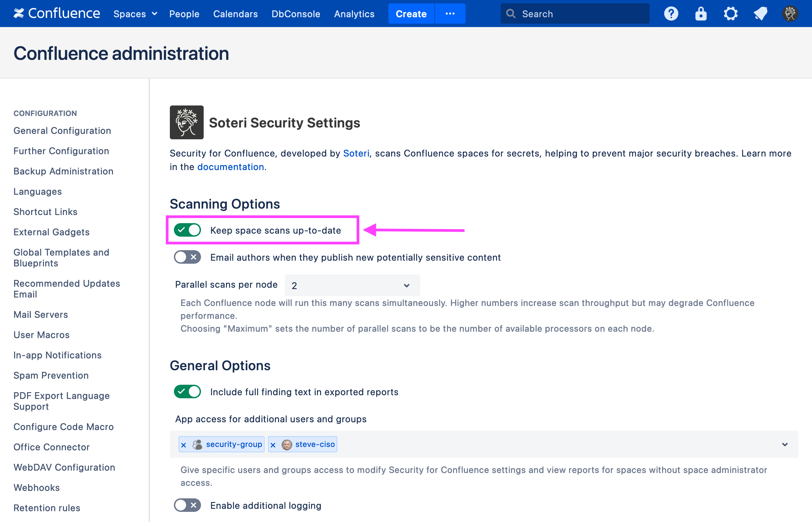Open the settings gear icon
Screen dimensions: 812x522
pos(730,14)
